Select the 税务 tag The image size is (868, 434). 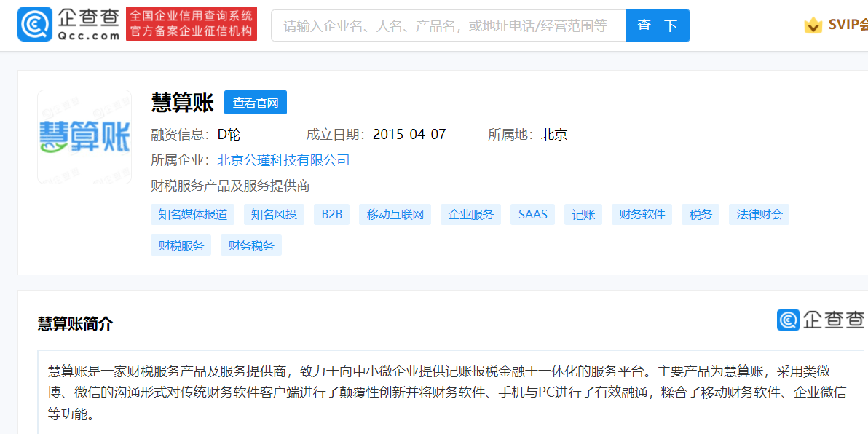[x=701, y=215]
